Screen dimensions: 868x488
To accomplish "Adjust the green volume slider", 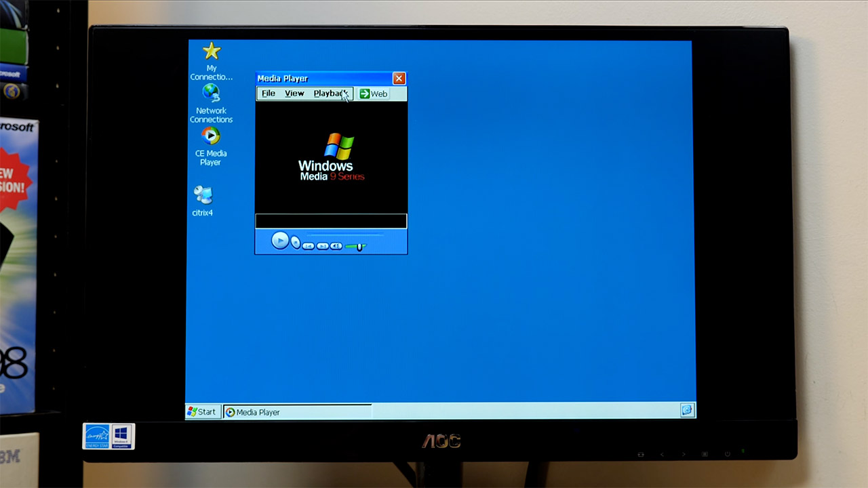I will (356, 247).
